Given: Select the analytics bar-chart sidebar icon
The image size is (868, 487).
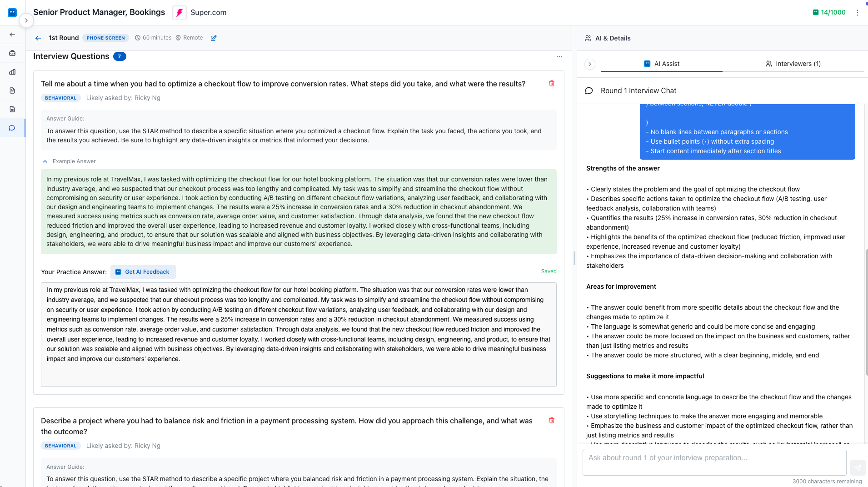Looking at the screenshot, I should coord(12,72).
